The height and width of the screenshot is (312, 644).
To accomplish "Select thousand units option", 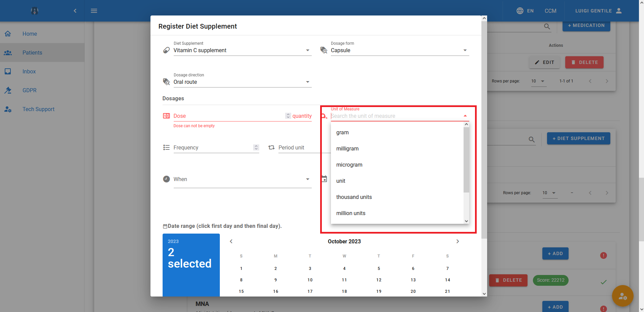I will [x=397, y=197].
